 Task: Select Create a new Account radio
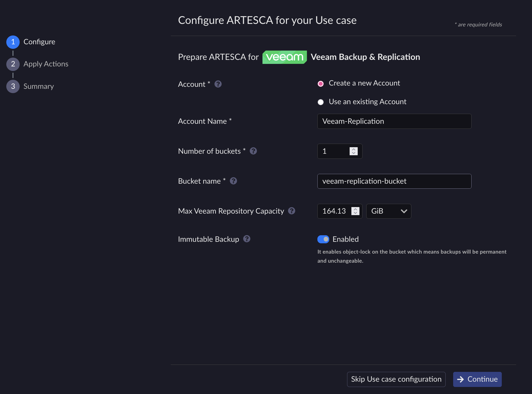point(320,84)
